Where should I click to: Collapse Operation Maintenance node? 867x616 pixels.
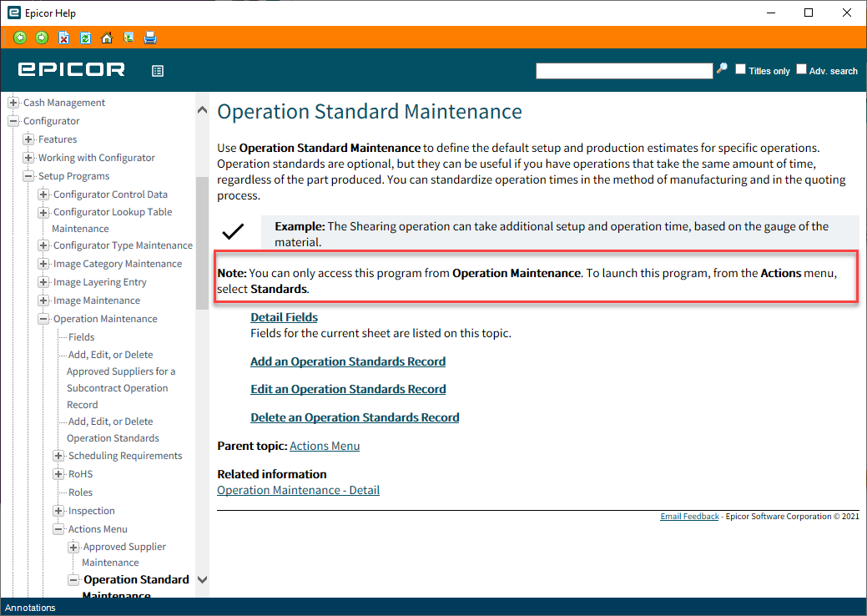click(43, 319)
